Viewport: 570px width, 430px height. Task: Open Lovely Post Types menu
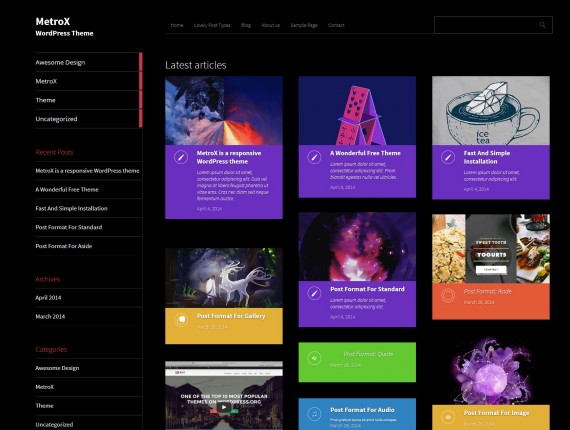click(212, 25)
